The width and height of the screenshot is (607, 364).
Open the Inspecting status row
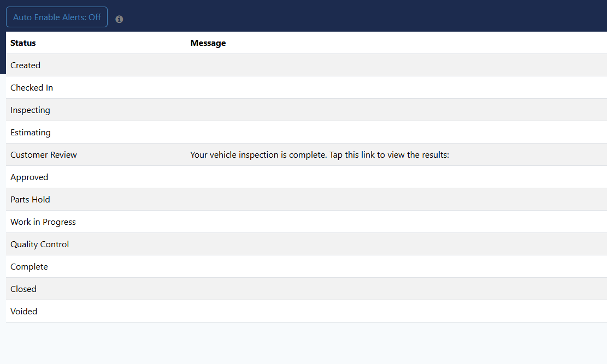point(307,110)
